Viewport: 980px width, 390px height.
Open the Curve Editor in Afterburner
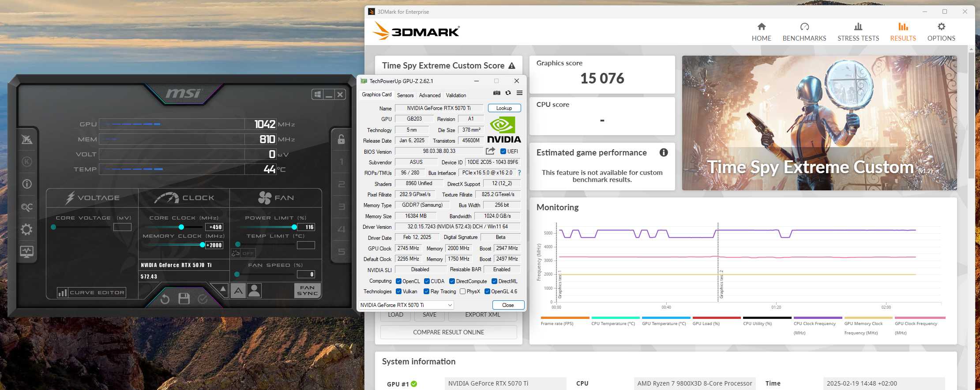click(x=91, y=292)
